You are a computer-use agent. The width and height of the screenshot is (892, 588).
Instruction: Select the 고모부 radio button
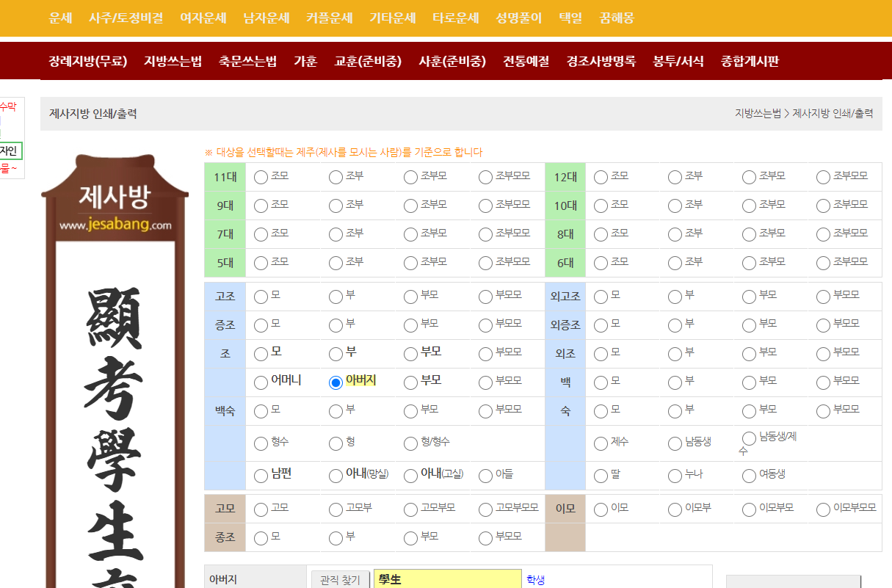pyautogui.click(x=336, y=509)
